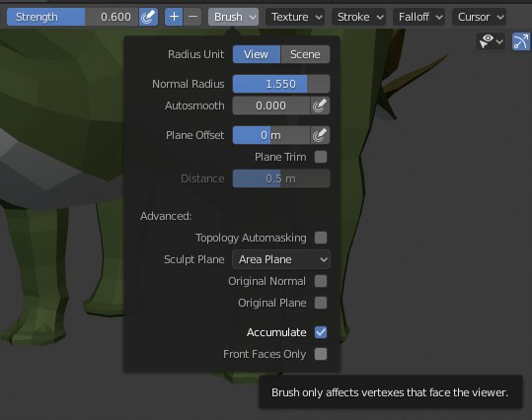Screen dimensions: 532x420
Task: Click the Plane Offset slider
Action: coord(271,135)
